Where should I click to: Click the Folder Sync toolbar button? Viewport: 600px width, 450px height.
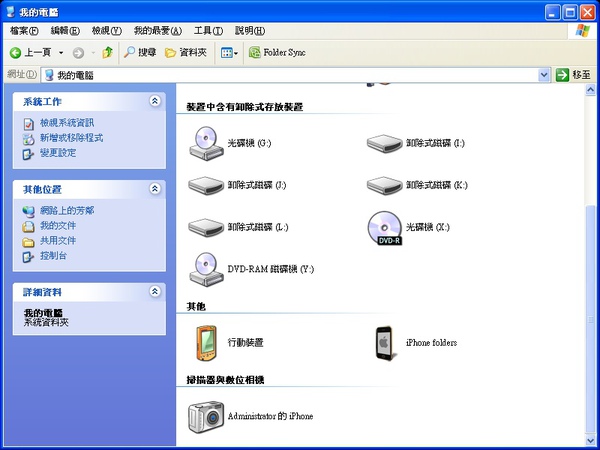click(x=277, y=52)
